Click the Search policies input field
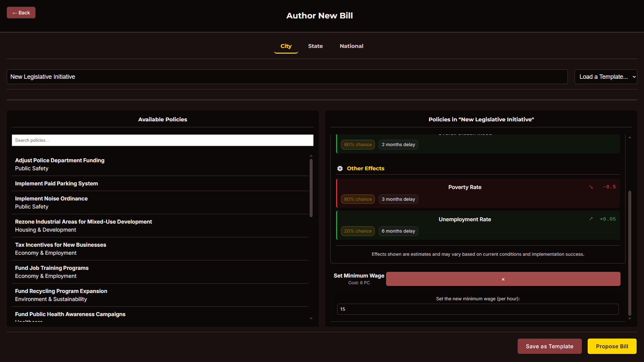The image size is (644, 362). coord(162,140)
